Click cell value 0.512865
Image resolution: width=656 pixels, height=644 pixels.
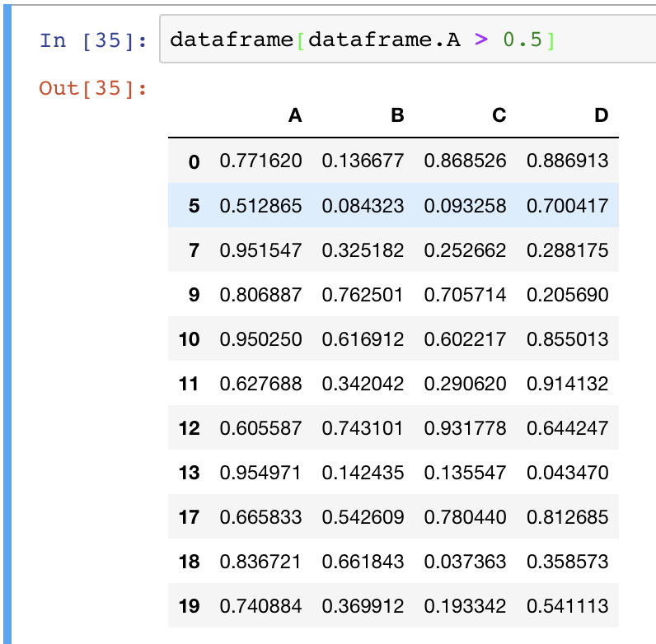click(260, 206)
